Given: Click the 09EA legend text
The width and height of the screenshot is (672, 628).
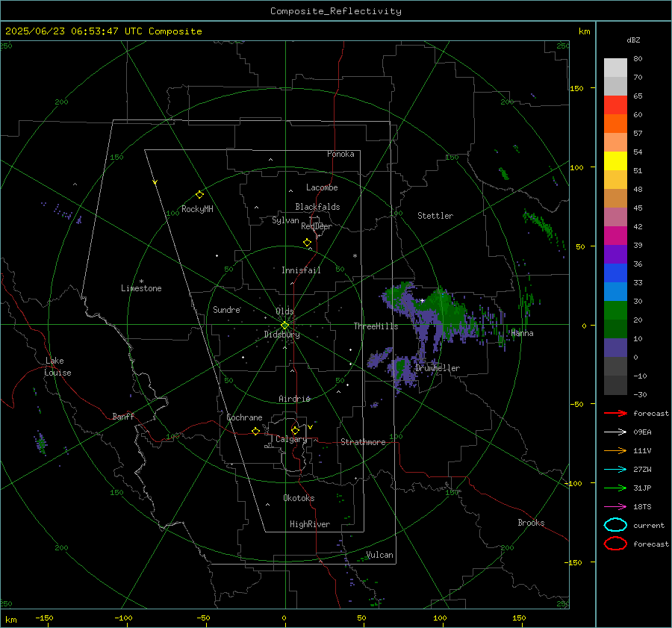Looking at the screenshot, I should pyautogui.click(x=642, y=432).
